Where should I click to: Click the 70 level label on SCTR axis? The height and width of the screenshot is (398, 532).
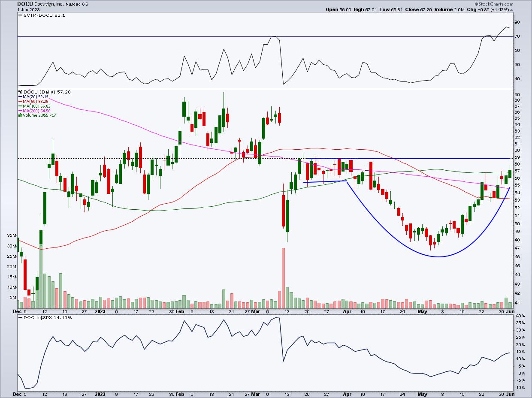click(x=517, y=36)
